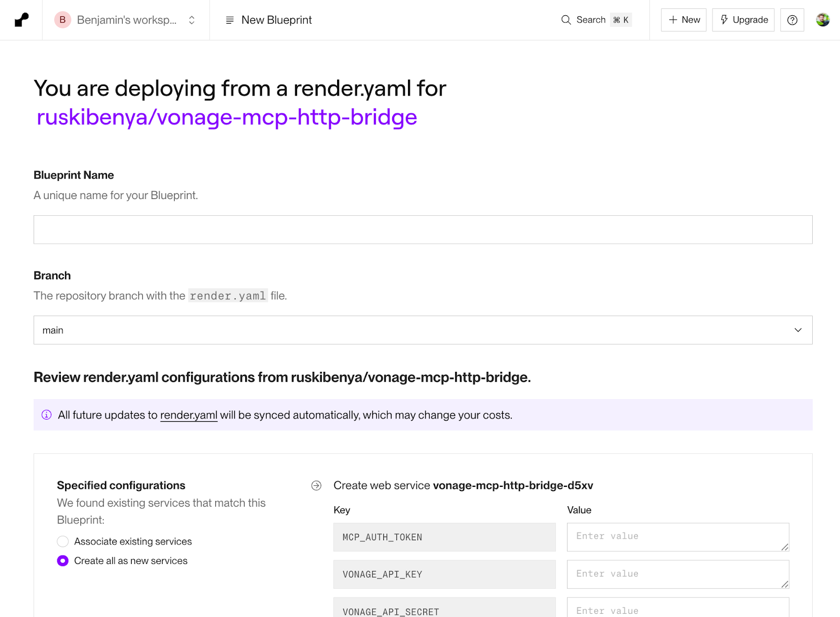Click the profile avatar picture
The width and height of the screenshot is (840, 617).
pos(823,19)
